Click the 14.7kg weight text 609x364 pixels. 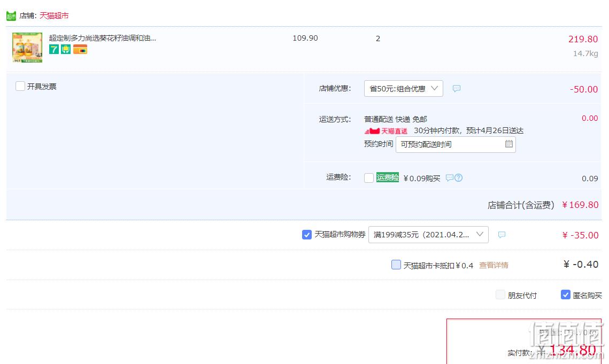pyautogui.click(x=585, y=53)
